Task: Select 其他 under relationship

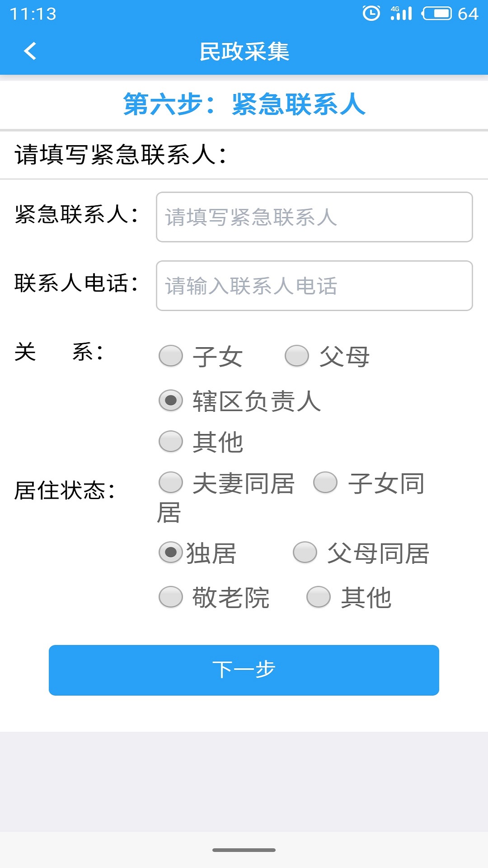Action: click(x=171, y=441)
